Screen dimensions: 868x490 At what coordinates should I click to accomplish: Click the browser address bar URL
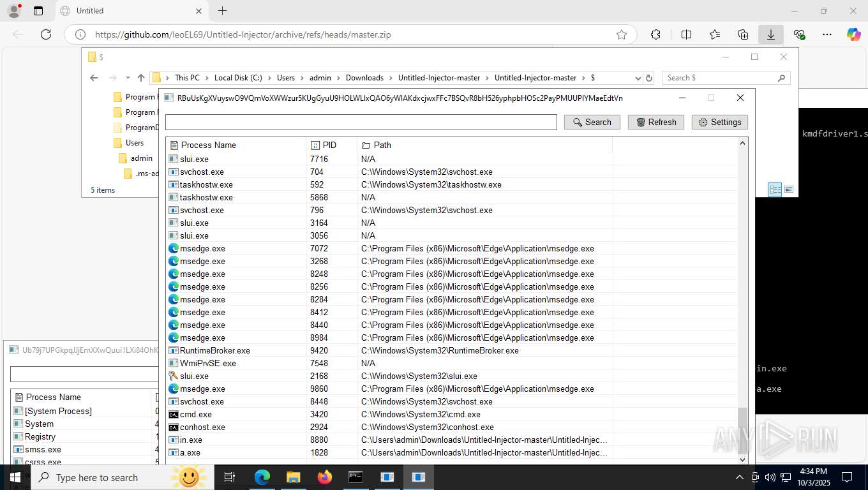point(243,34)
